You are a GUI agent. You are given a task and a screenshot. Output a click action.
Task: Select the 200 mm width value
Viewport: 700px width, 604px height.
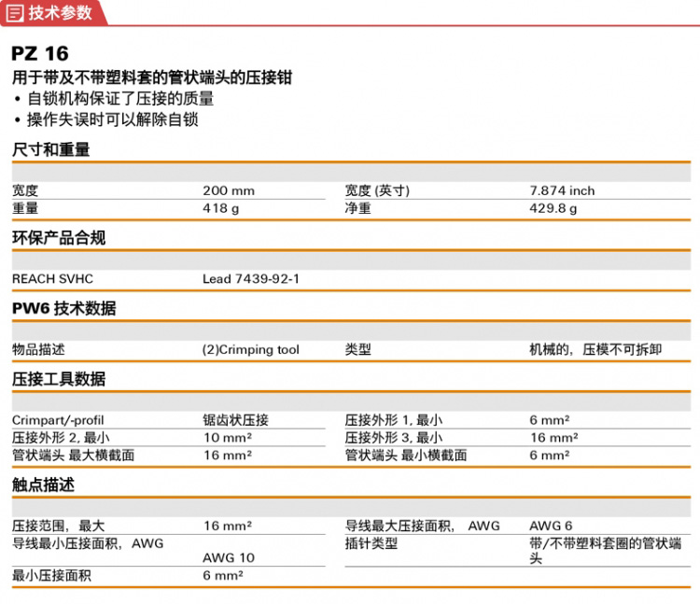(229, 190)
